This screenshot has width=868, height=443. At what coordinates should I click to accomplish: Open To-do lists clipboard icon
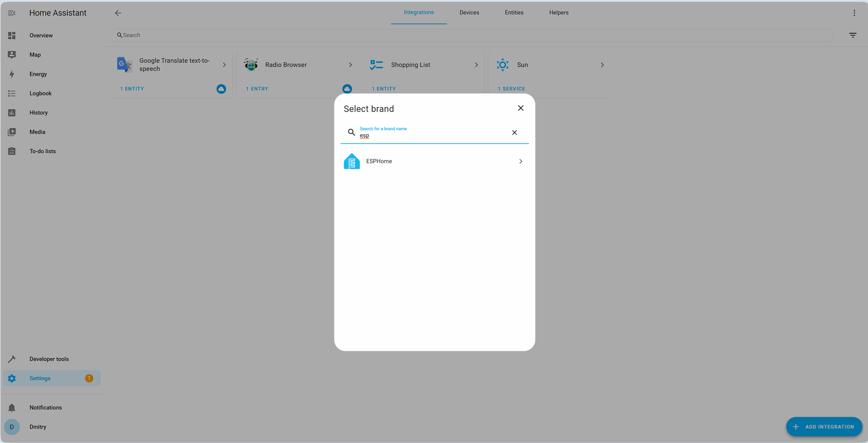tap(12, 151)
